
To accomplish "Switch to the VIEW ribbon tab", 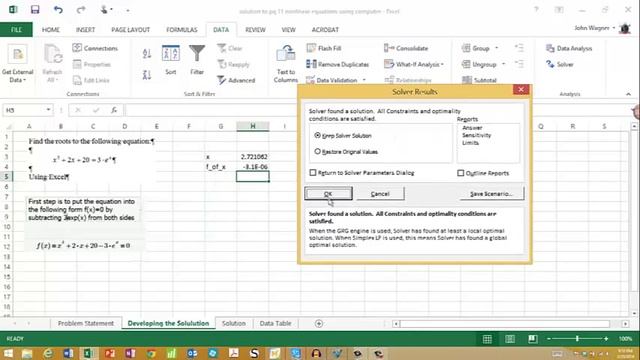I will (288, 29).
